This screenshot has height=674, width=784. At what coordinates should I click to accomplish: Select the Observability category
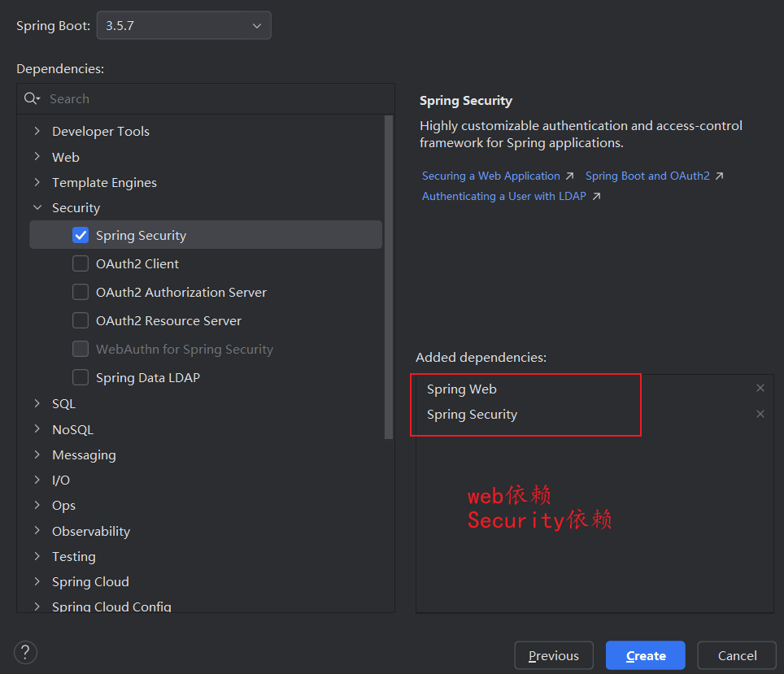91,531
